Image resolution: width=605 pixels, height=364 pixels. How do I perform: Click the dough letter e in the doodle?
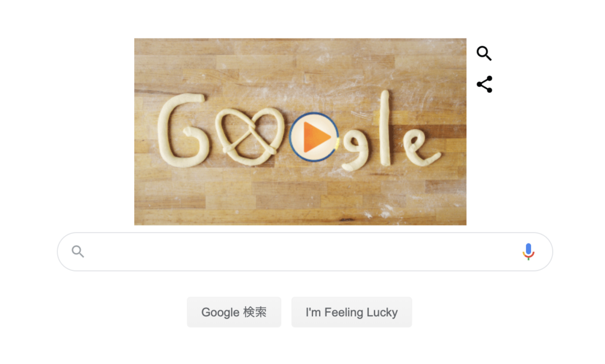point(421,148)
